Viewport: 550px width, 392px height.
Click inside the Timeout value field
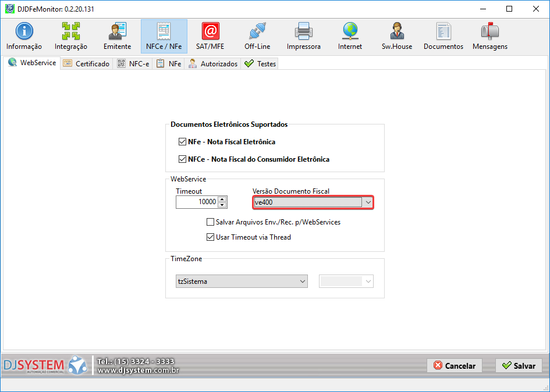tap(197, 202)
